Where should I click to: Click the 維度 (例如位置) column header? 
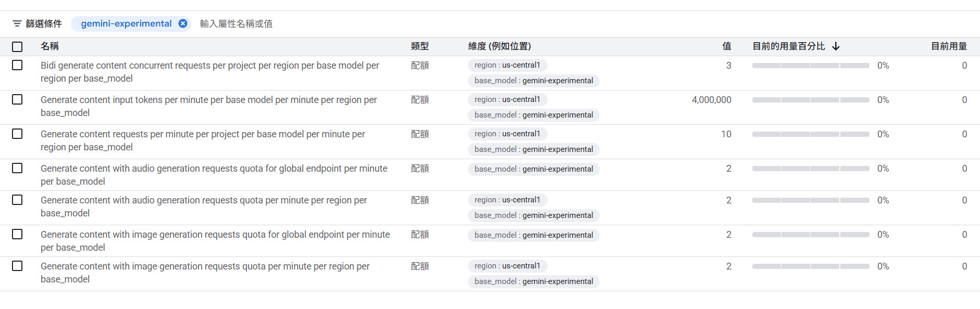coord(499,46)
